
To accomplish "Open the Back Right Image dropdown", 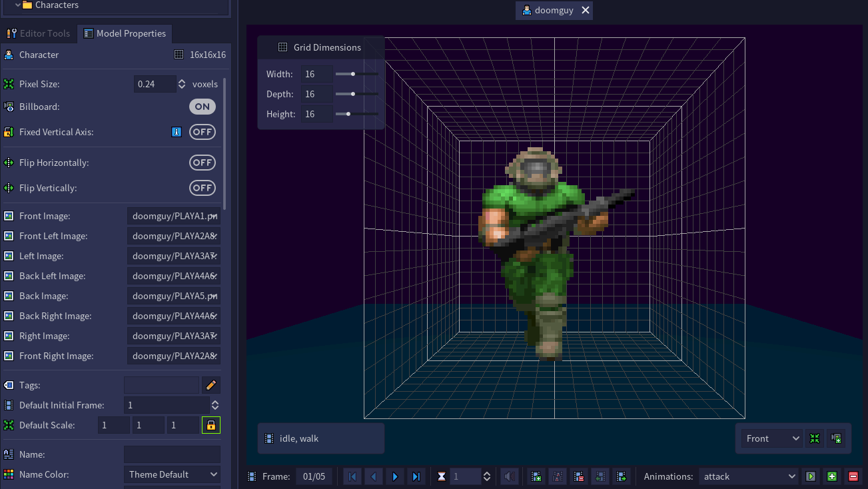I will [x=174, y=316].
